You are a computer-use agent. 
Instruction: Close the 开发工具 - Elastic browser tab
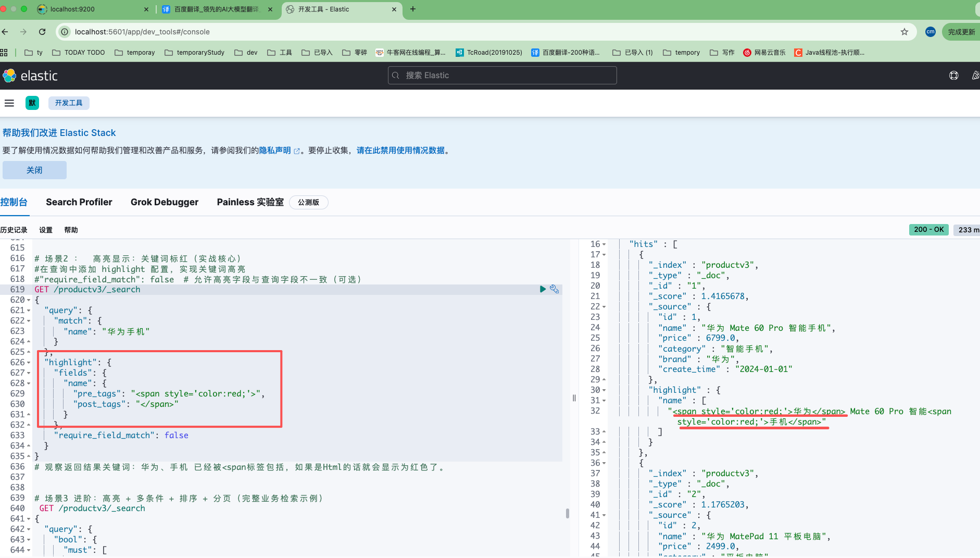tap(394, 9)
